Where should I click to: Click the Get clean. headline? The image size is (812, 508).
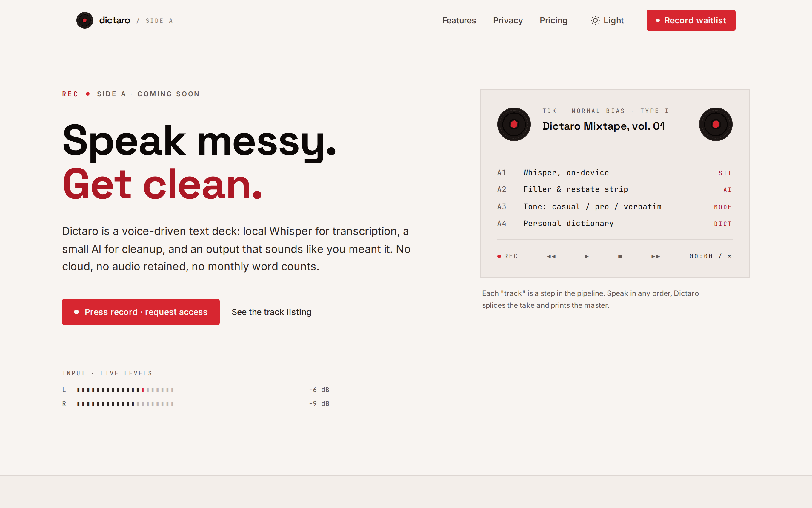click(x=162, y=184)
